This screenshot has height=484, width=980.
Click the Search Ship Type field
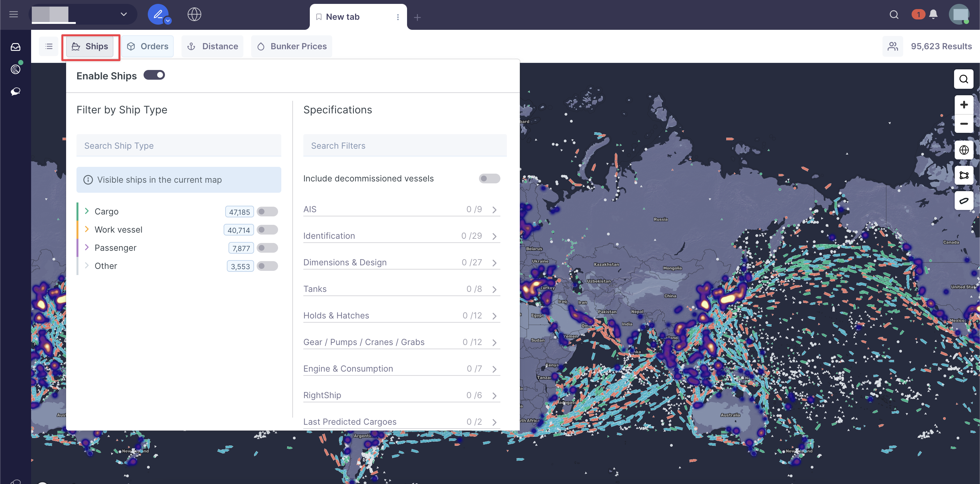[179, 145]
